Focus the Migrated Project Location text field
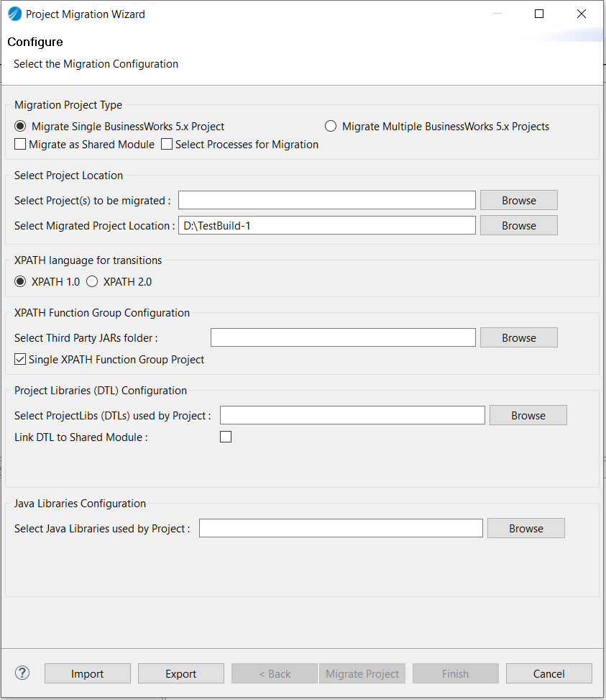This screenshot has height=700, width=606. click(x=327, y=225)
